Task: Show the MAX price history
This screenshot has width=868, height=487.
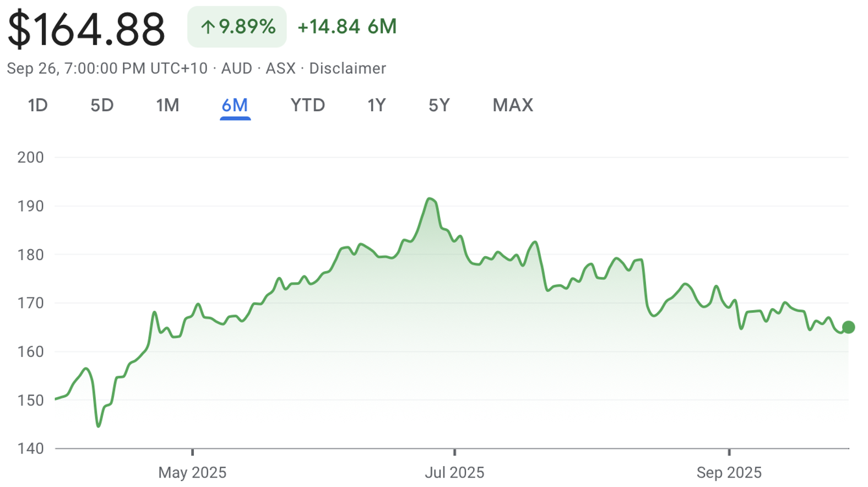Action: coord(513,105)
